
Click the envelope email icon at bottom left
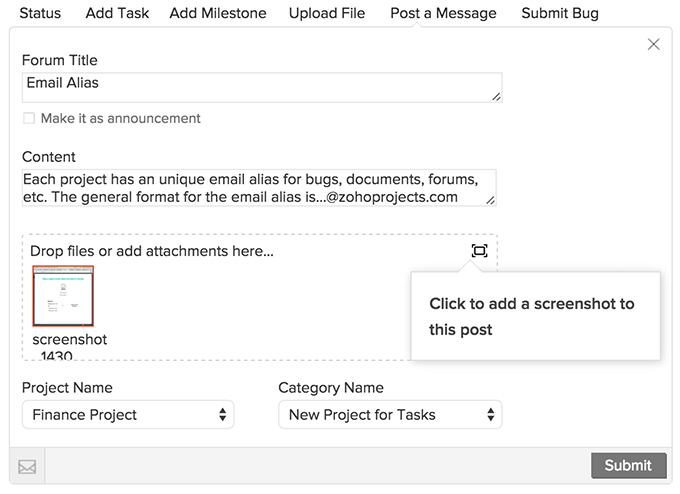[x=27, y=466]
